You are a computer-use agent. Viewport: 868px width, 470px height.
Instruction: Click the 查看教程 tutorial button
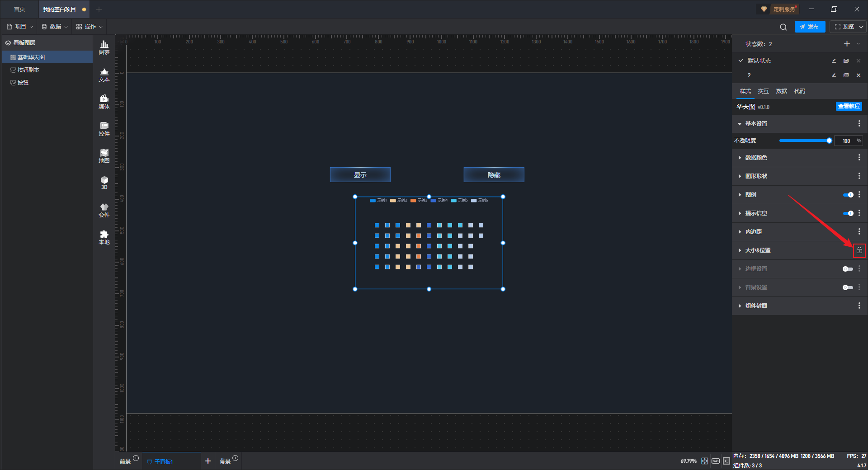(849, 106)
